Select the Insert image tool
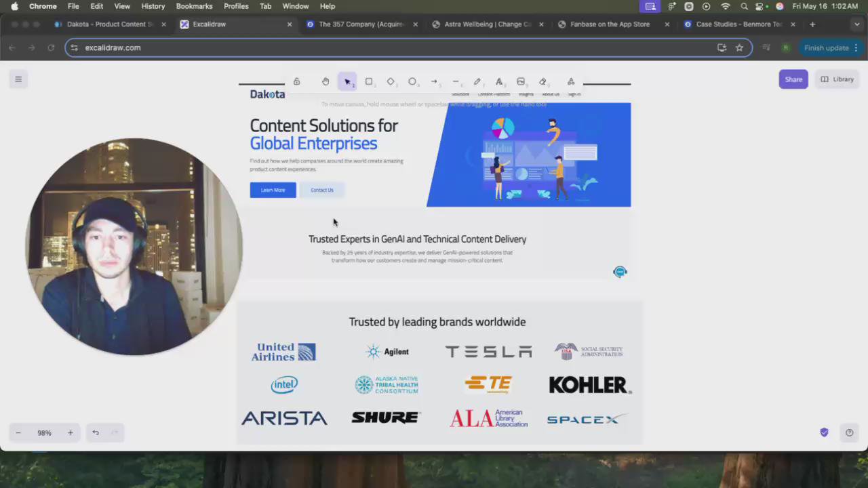This screenshot has width=868, height=488. tap(521, 81)
